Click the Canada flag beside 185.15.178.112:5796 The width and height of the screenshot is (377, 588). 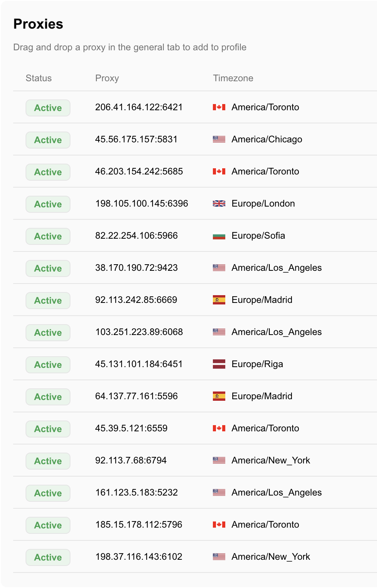pyautogui.click(x=219, y=525)
